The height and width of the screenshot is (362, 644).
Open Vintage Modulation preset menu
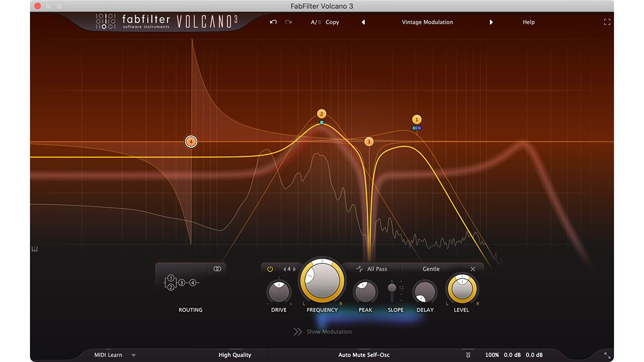click(x=427, y=23)
